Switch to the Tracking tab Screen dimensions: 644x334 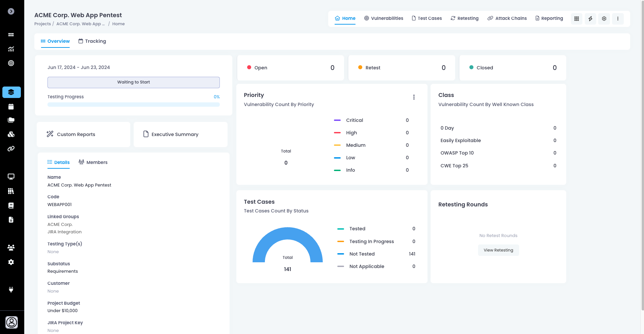pos(92,41)
